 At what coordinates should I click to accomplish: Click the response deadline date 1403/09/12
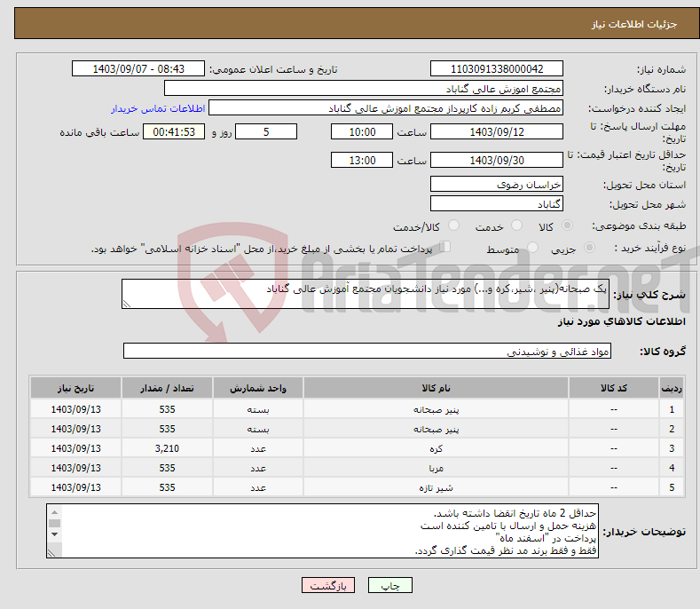click(497, 131)
